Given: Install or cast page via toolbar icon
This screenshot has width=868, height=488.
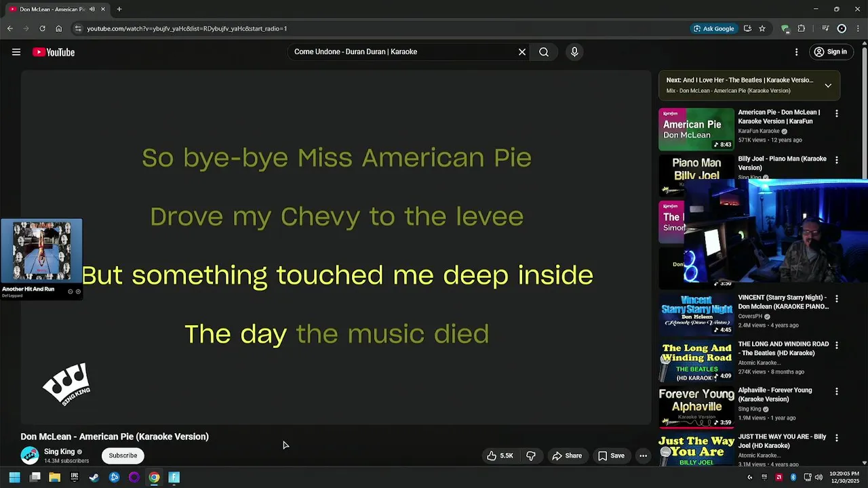Looking at the screenshot, I should point(747,28).
